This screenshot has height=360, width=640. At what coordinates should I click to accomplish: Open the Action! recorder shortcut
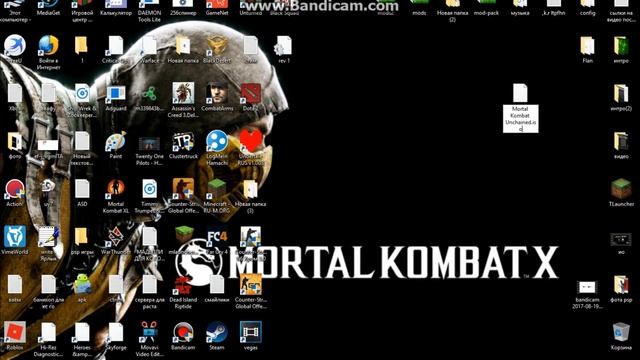[15, 189]
